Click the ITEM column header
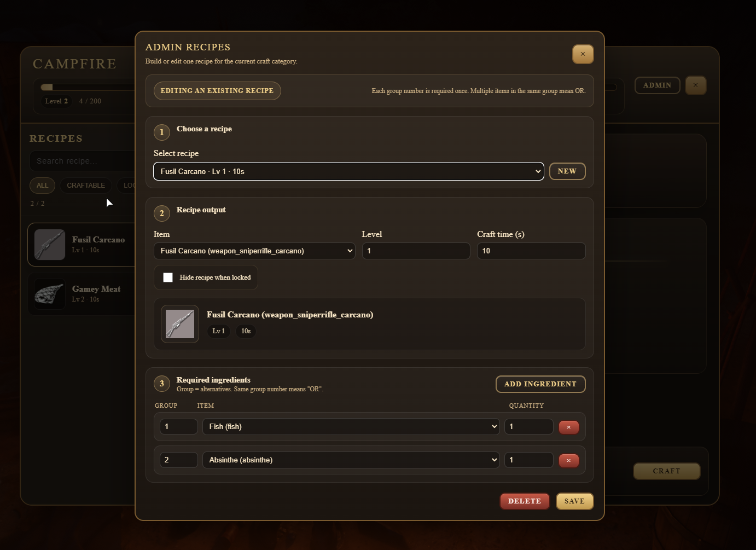Screen dimensions: 756x550 tap(205, 406)
